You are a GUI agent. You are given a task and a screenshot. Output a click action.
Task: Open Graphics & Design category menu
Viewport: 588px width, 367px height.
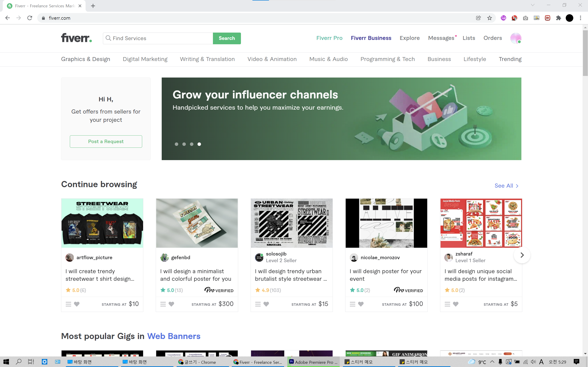click(85, 59)
